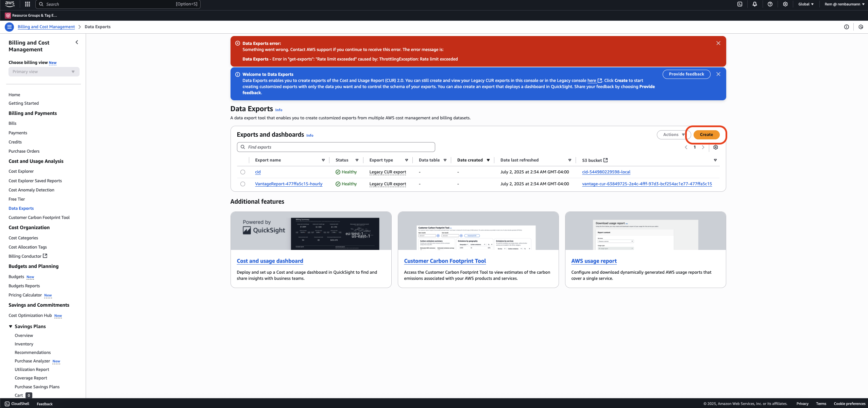Click the top Search bar
868x408 pixels.
pos(118,4)
